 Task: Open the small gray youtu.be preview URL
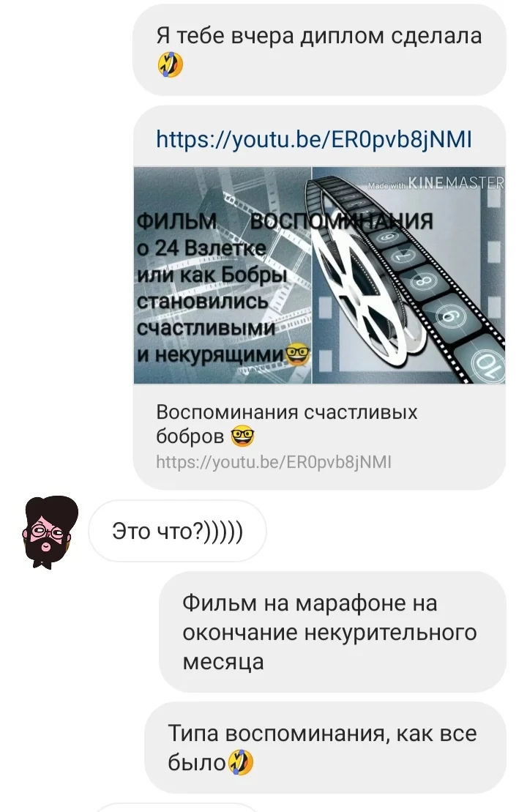point(273,461)
